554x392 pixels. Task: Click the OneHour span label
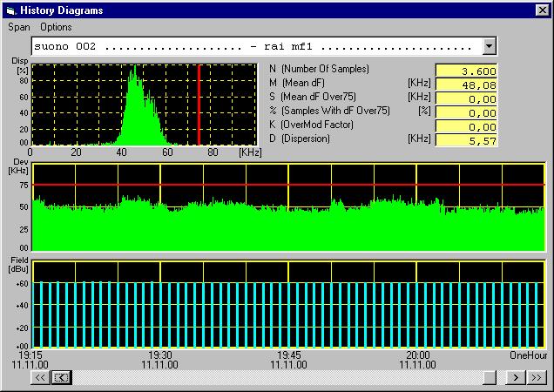click(x=528, y=355)
